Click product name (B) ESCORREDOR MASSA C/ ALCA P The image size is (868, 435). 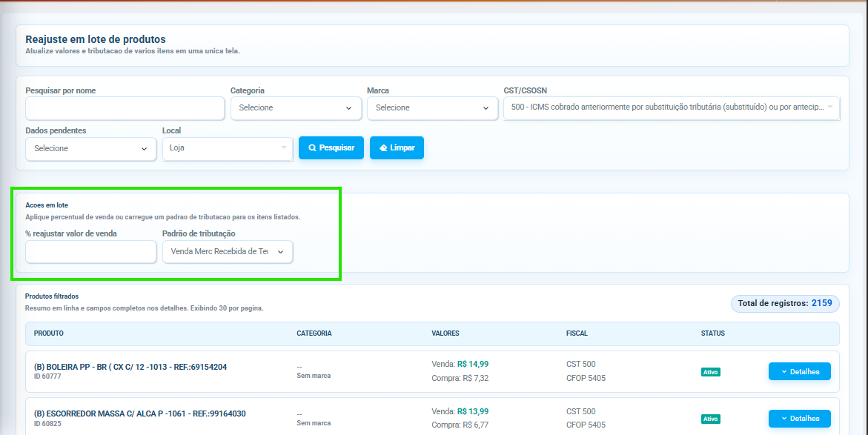pyautogui.click(x=140, y=414)
